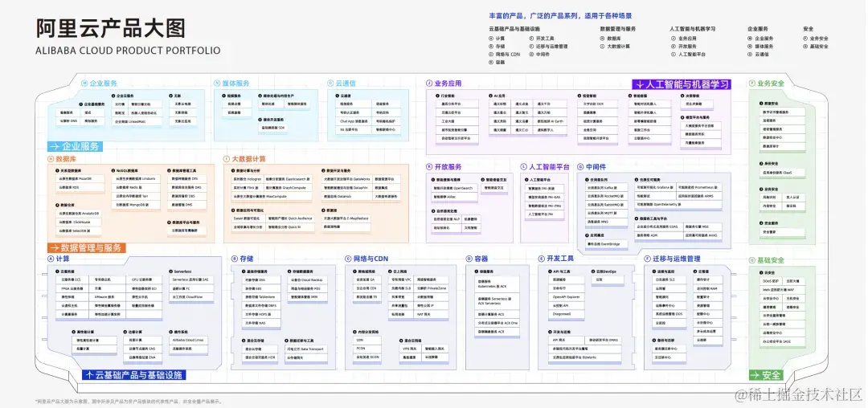
Task: Click the 实时数仓 Hologres cell
Action: (x=247, y=179)
